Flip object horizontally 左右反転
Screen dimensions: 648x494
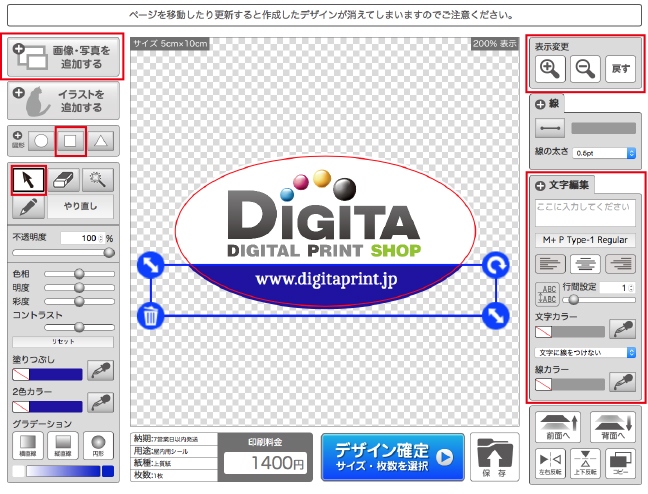pos(550,463)
